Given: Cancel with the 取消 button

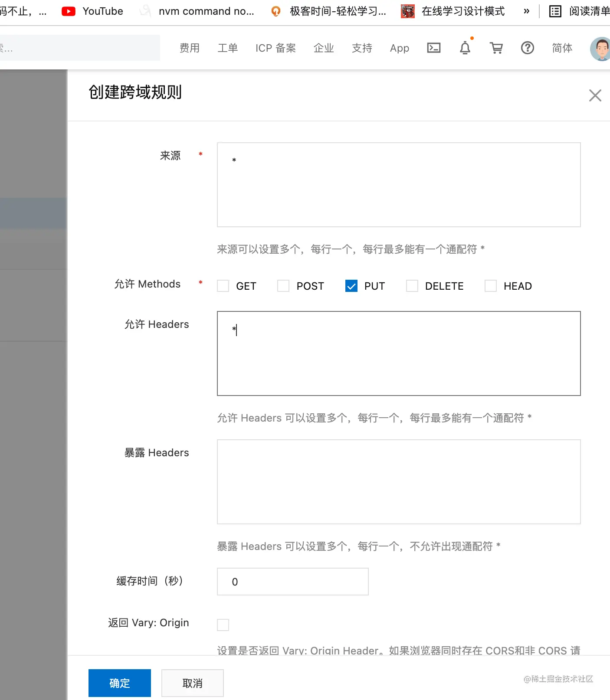Looking at the screenshot, I should (x=193, y=683).
